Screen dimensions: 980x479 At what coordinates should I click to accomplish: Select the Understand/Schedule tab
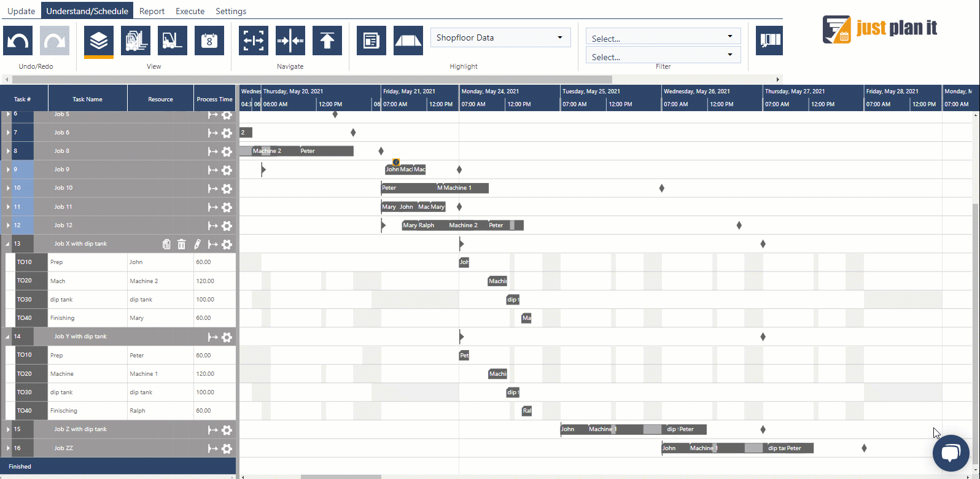(87, 11)
